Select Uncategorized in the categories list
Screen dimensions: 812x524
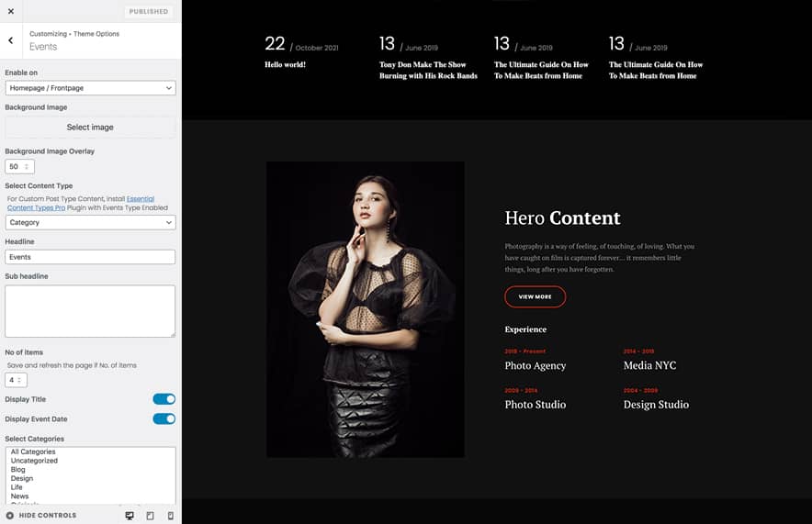click(34, 461)
